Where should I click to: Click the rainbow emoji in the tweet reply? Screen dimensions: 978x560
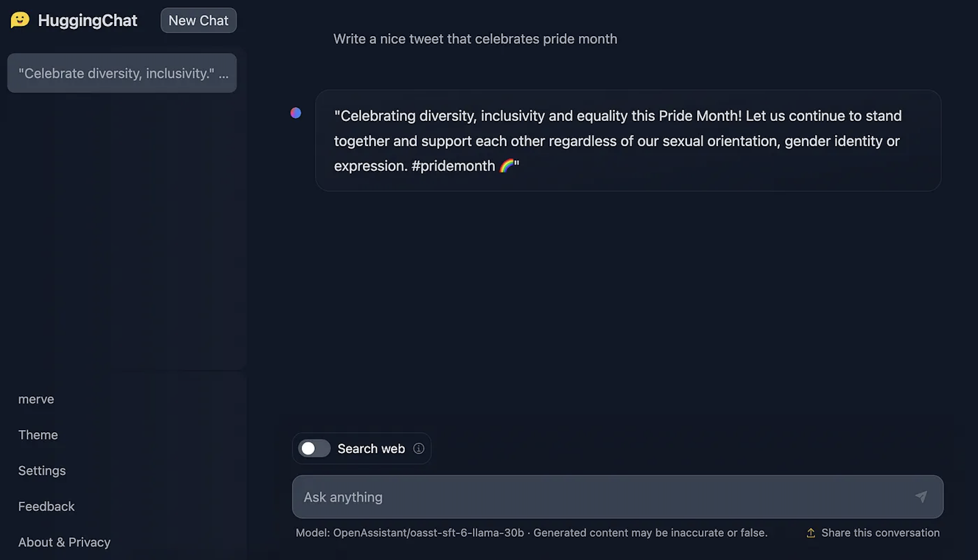[507, 166]
